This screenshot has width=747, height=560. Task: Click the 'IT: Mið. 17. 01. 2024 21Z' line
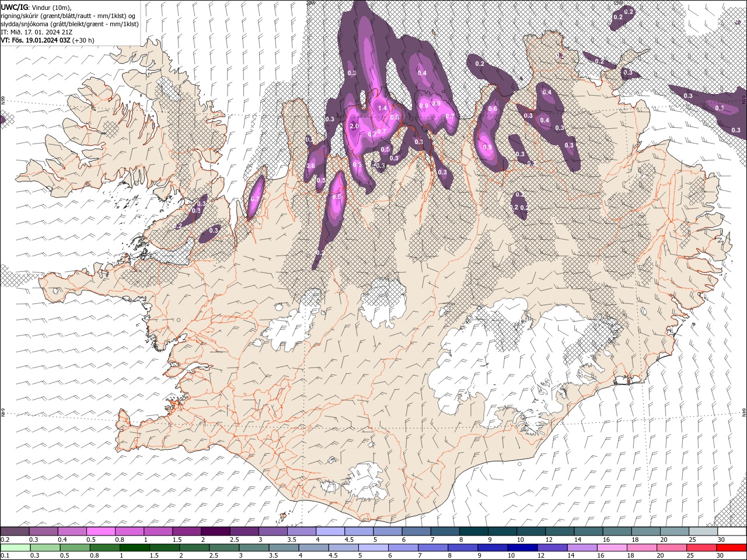click(x=37, y=32)
